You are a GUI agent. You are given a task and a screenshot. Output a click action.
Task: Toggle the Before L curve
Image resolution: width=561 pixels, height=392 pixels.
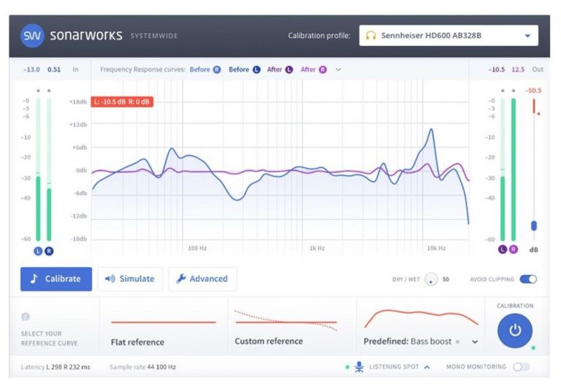(245, 69)
